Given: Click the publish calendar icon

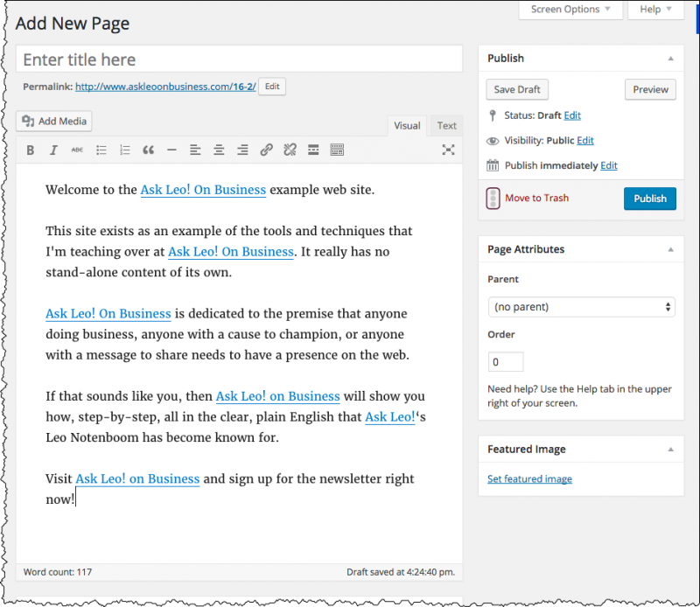Looking at the screenshot, I should click(493, 165).
